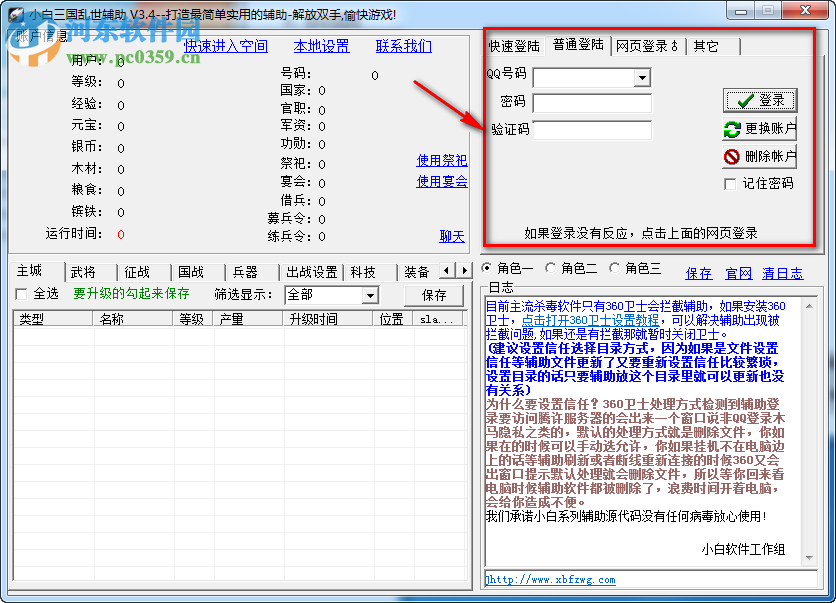Open the 国战 tab
Screen dimensions: 836x603
(x=198, y=272)
